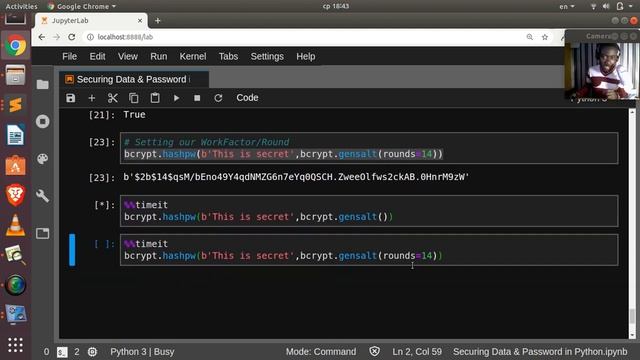
Task: Click the notebook filename in status bar
Action: [540, 352]
